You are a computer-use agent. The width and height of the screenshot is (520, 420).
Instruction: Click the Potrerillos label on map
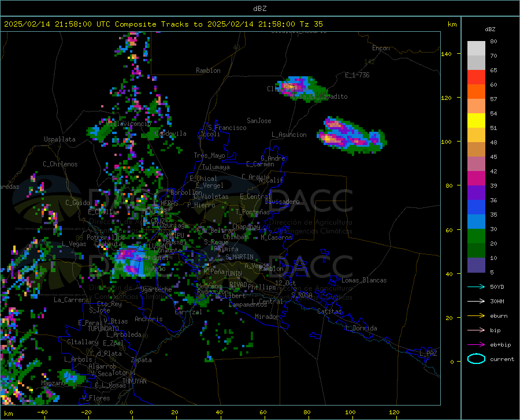point(106,237)
